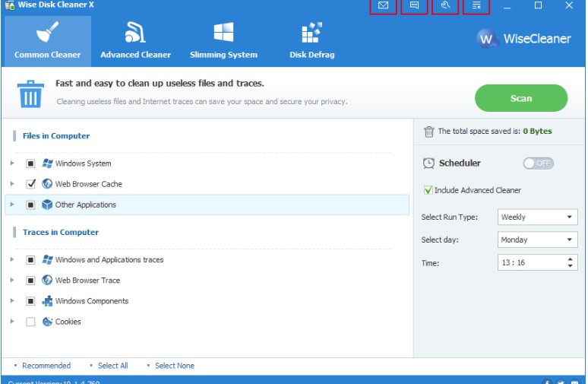Switch to the Common Cleaner tab
The image size is (588, 384).
coord(48,41)
